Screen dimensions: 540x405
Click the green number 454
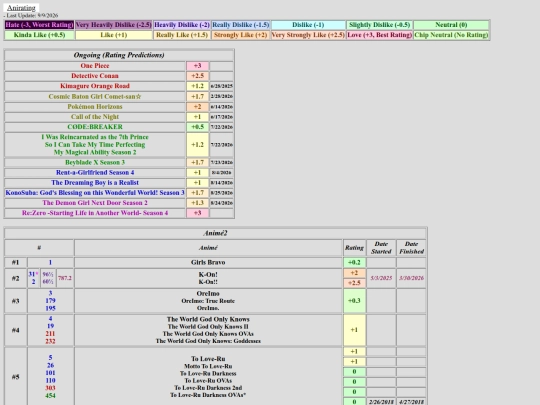50,395
